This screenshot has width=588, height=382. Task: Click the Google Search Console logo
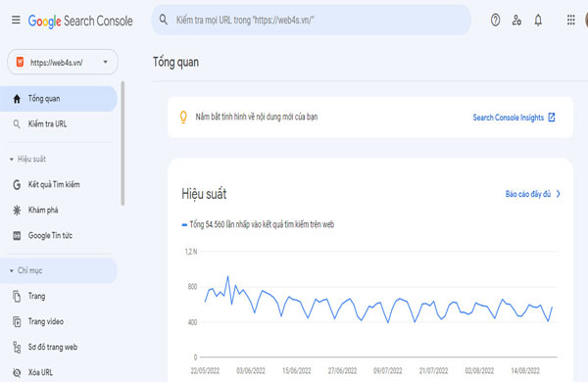[x=80, y=21]
